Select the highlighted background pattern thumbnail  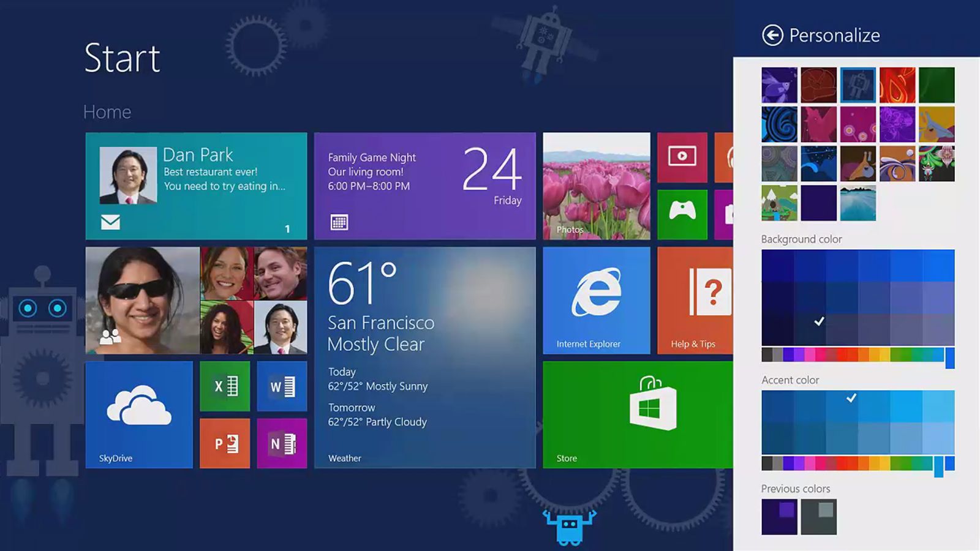click(858, 84)
